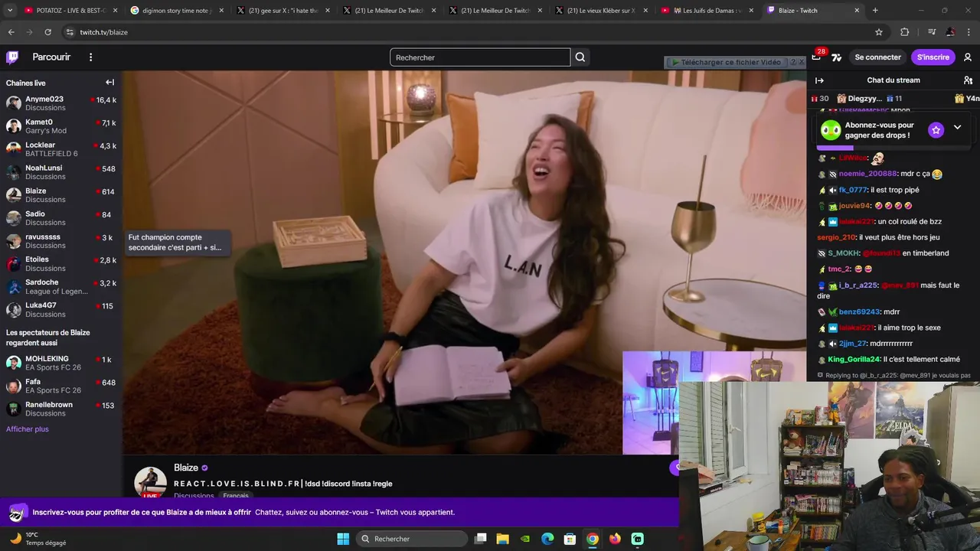The image size is (980, 551).
Task: Open ravusssss channel in sidebar
Action: 61,241
